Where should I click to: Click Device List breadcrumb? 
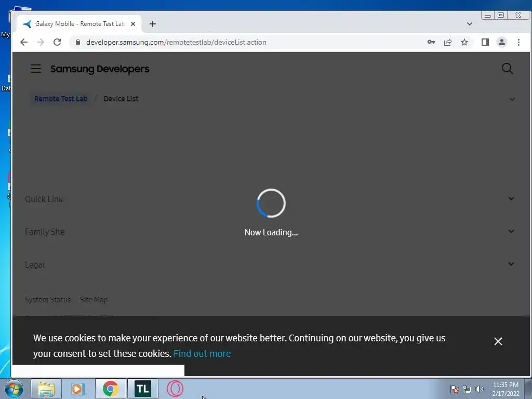coord(121,99)
